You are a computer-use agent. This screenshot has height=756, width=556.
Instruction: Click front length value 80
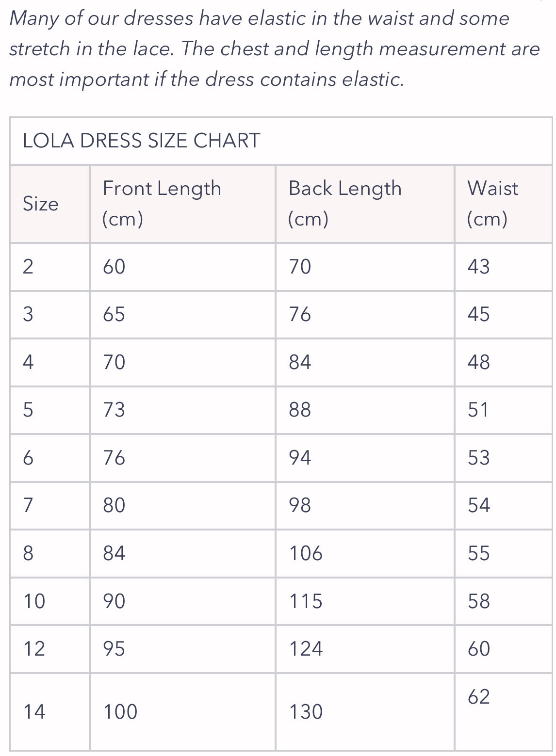coord(114,505)
